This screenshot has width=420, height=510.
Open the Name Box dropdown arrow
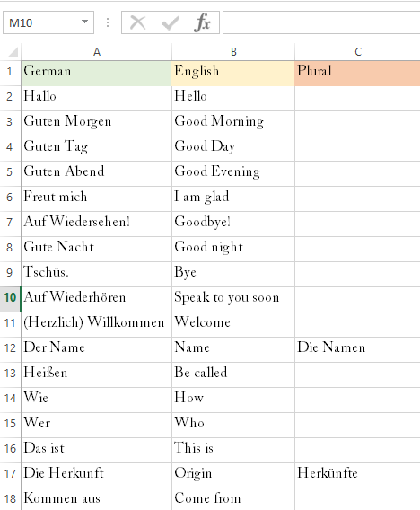85,22
